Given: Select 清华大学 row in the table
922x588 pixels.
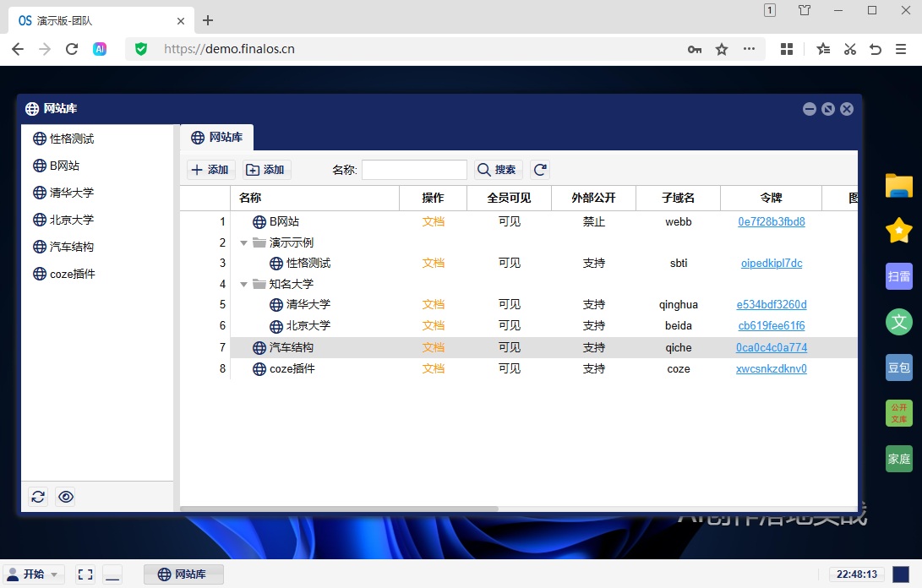Looking at the screenshot, I should coord(519,305).
